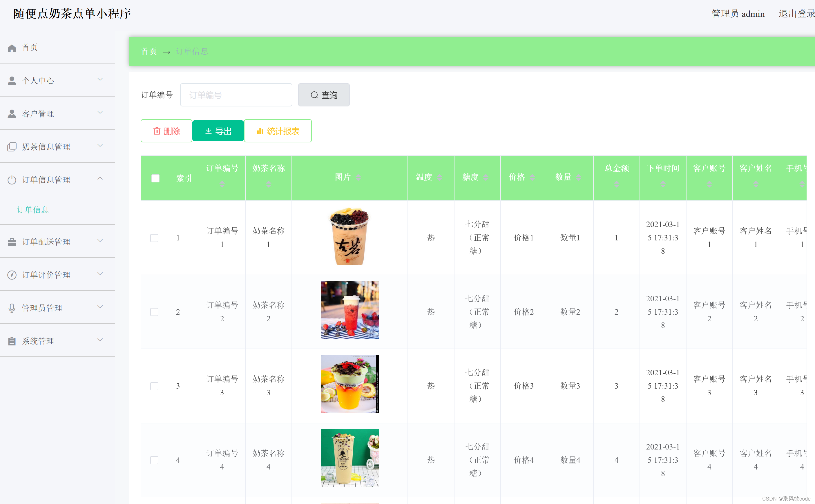Click the 订单配送管理 briefcase icon
815x504 pixels.
[x=12, y=242]
